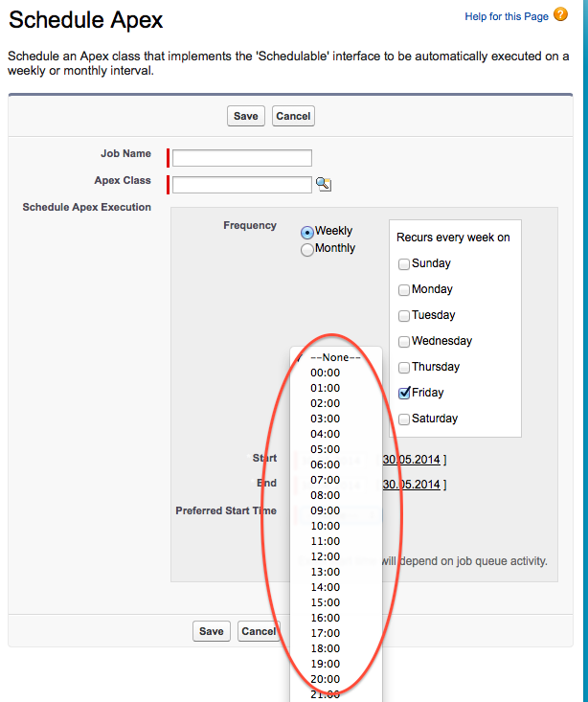Click the top Cancel button

click(x=293, y=116)
